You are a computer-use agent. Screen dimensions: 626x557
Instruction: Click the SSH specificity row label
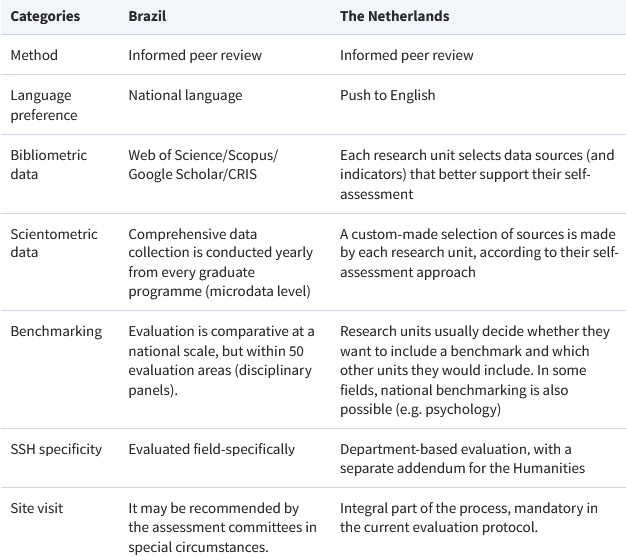[56, 449]
